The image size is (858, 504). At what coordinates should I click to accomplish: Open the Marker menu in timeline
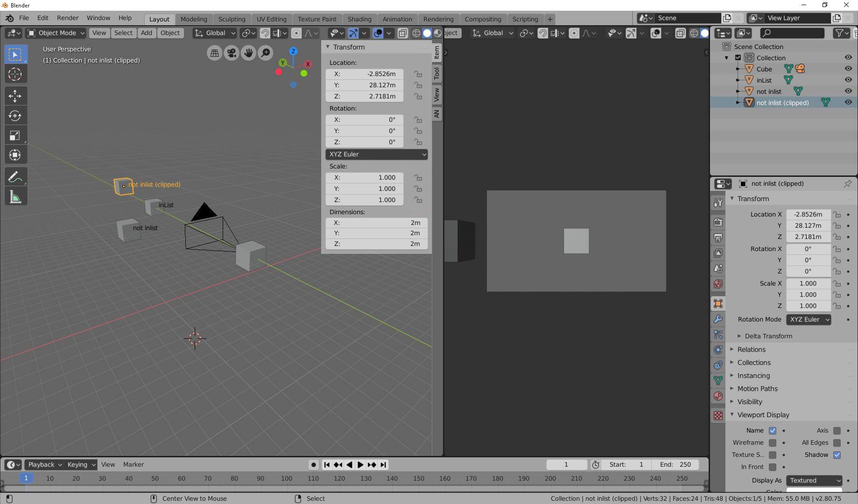click(134, 465)
